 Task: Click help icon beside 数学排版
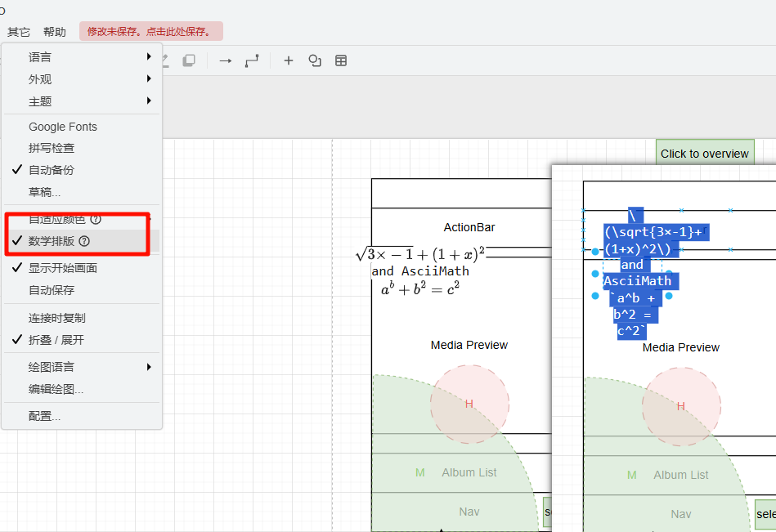click(x=84, y=241)
